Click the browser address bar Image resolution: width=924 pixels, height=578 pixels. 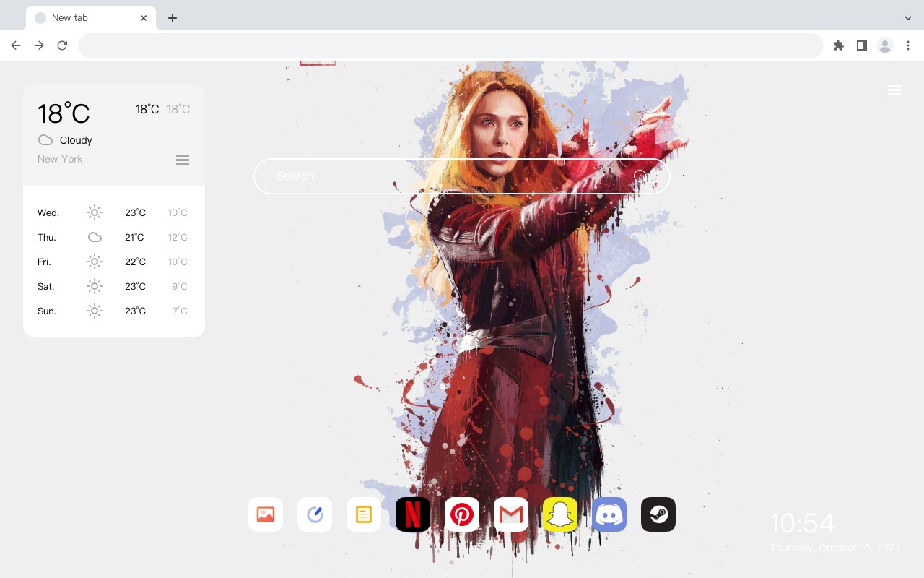coord(450,46)
